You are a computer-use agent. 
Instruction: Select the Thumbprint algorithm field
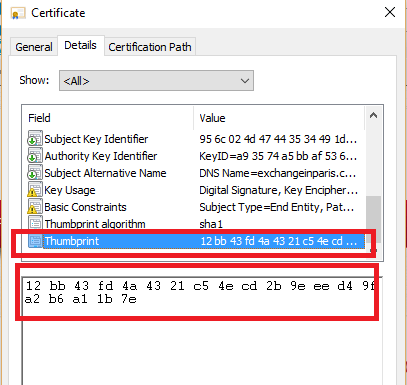(x=95, y=224)
